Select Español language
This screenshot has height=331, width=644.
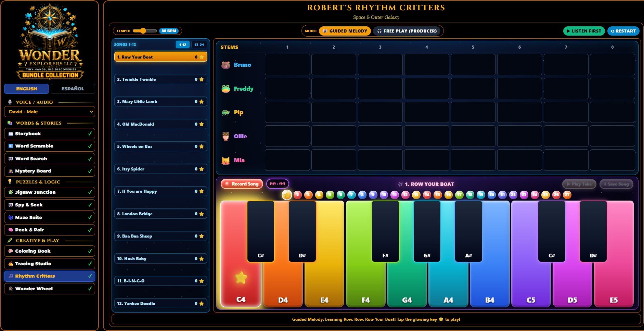point(73,89)
